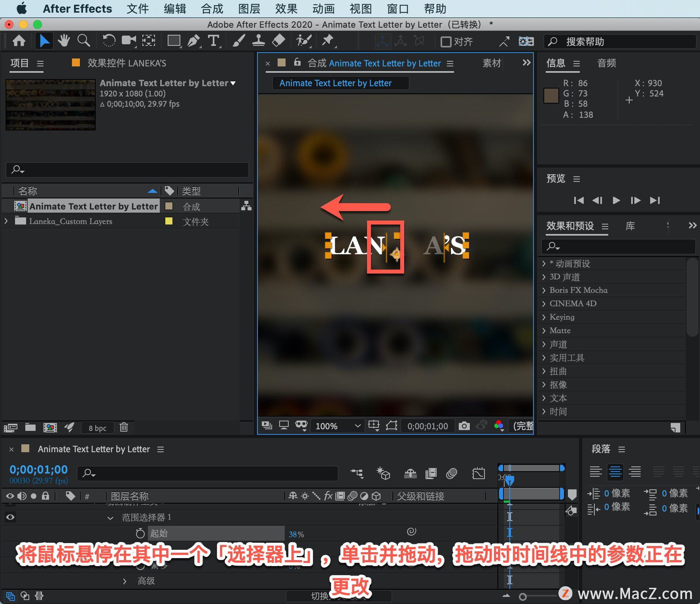Select right text alignment in paragraph panel
Image resolution: width=700 pixels, height=604 pixels.
pyautogui.click(x=635, y=471)
